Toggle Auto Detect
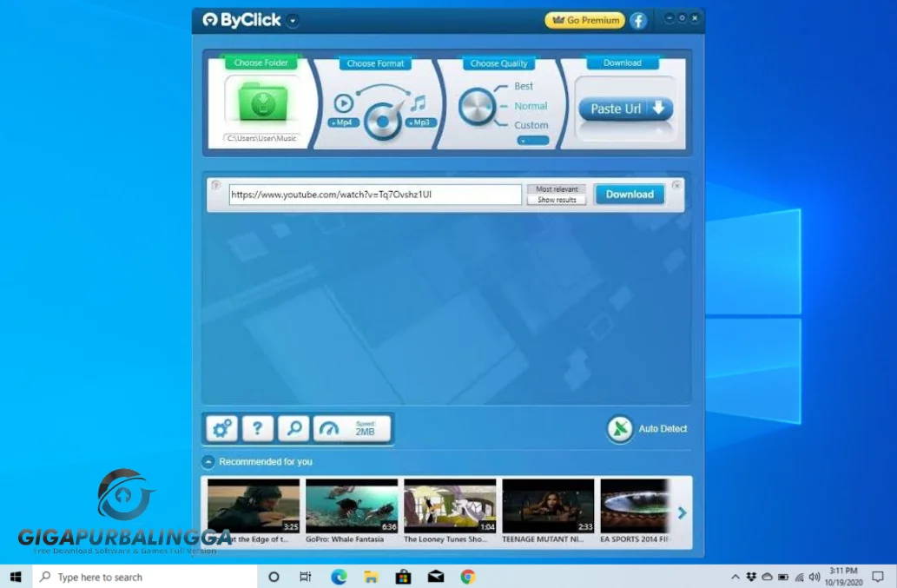The height and width of the screenshot is (588, 897). point(647,428)
